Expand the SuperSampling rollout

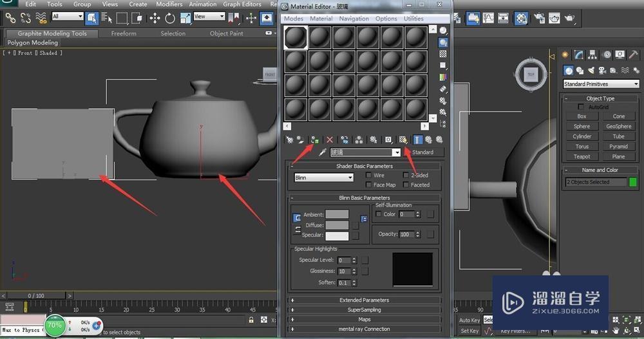[x=364, y=310]
